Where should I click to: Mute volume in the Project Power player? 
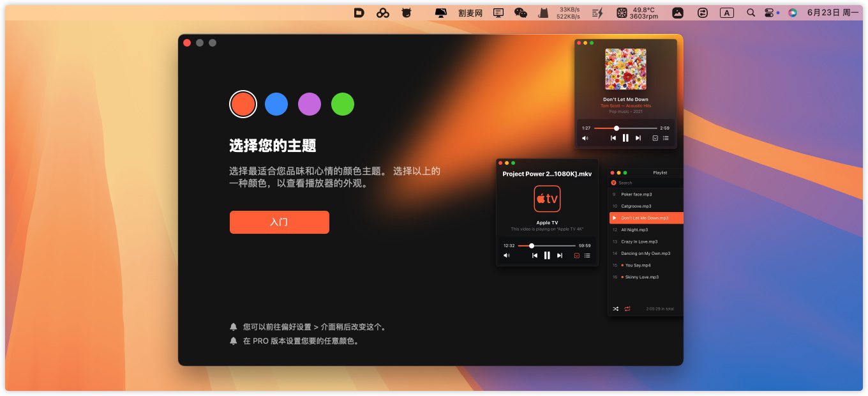click(507, 255)
